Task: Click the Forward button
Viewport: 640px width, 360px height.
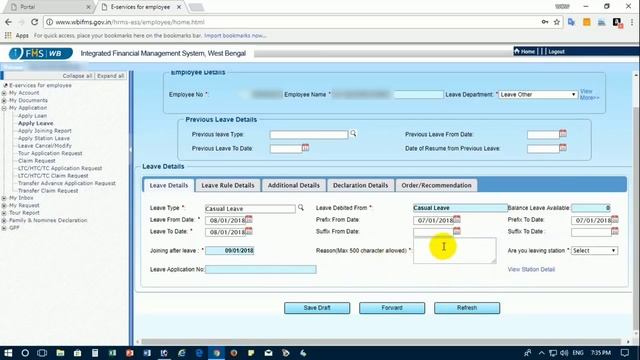Action: 392,308
